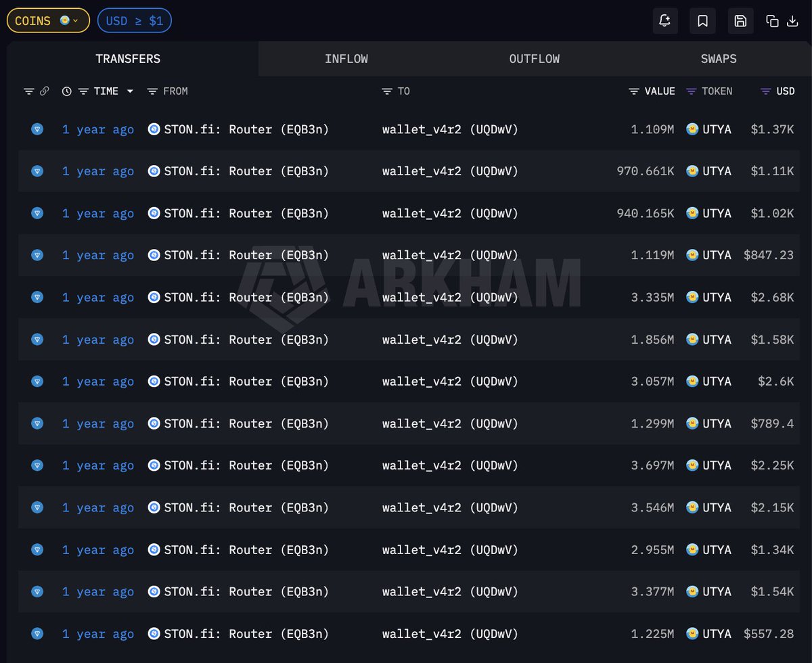Select value 3.335M cell

[652, 297]
